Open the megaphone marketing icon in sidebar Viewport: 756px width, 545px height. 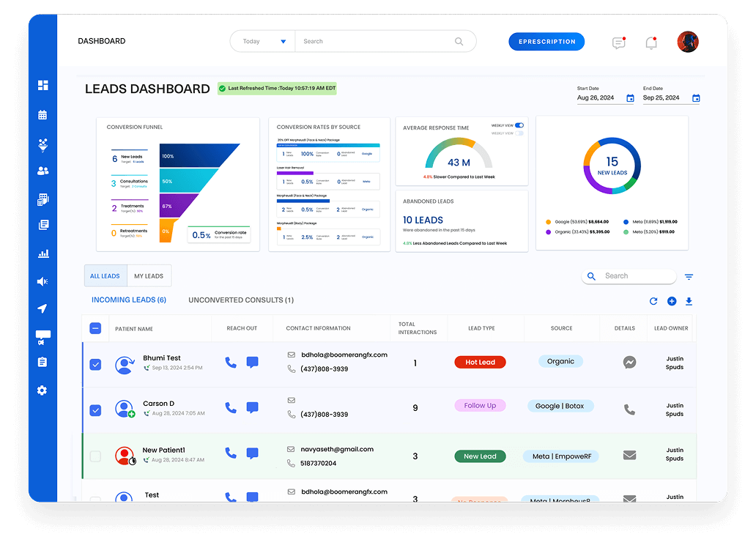coord(42,281)
